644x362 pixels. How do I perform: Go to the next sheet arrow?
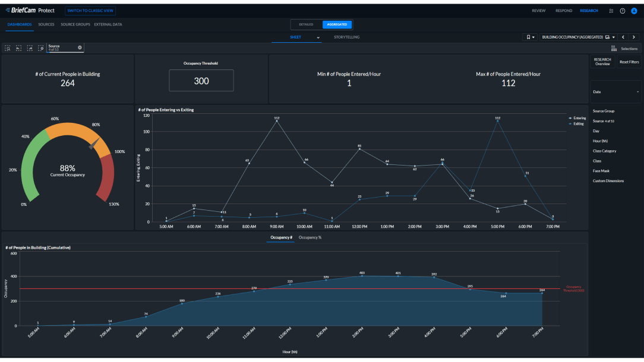(x=633, y=37)
